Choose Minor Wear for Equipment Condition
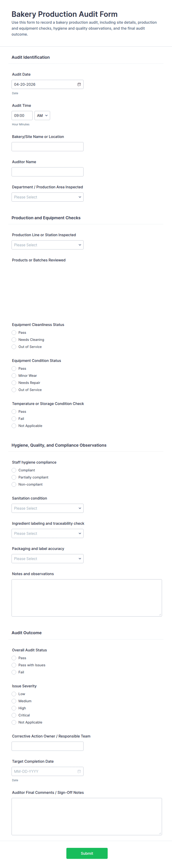Viewport: 172px width, 868px height. pyautogui.click(x=14, y=376)
